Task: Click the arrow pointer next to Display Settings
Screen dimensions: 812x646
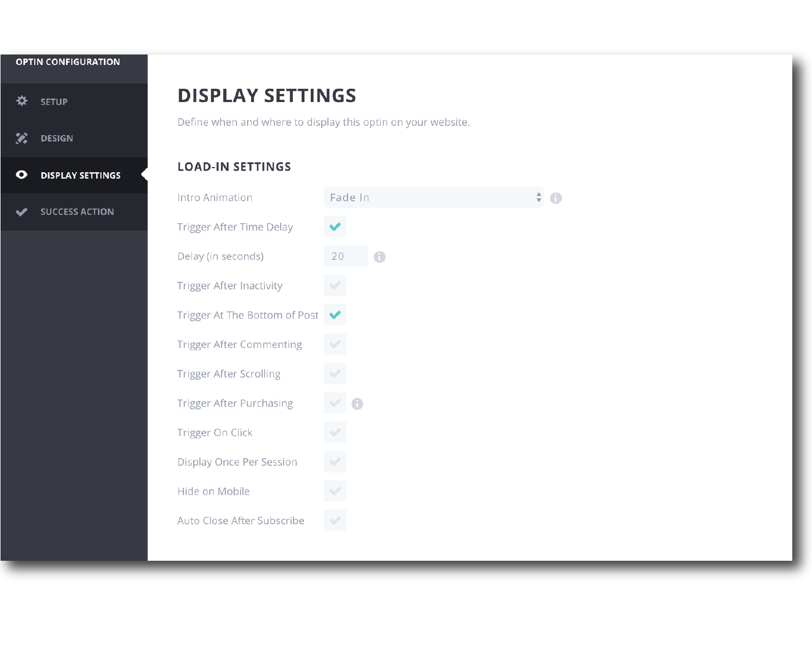Action: pos(144,175)
